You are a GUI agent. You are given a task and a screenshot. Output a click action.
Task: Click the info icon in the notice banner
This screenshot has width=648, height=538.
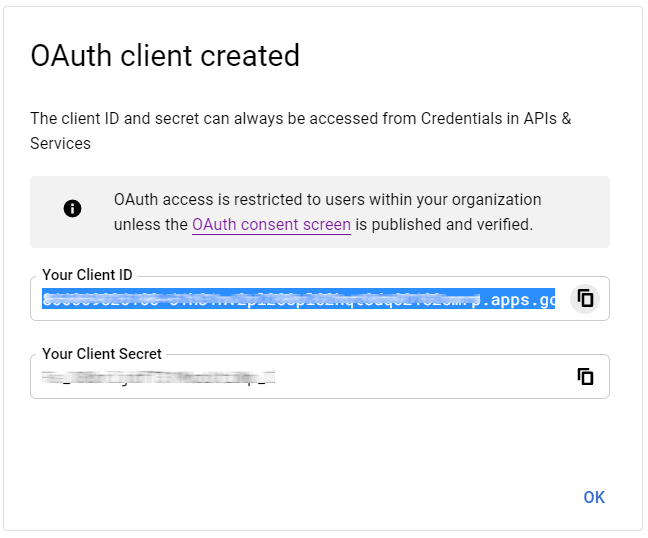[x=72, y=209]
